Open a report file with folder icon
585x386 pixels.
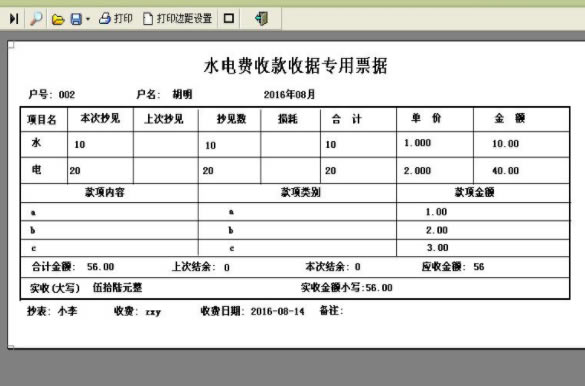coord(58,19)
